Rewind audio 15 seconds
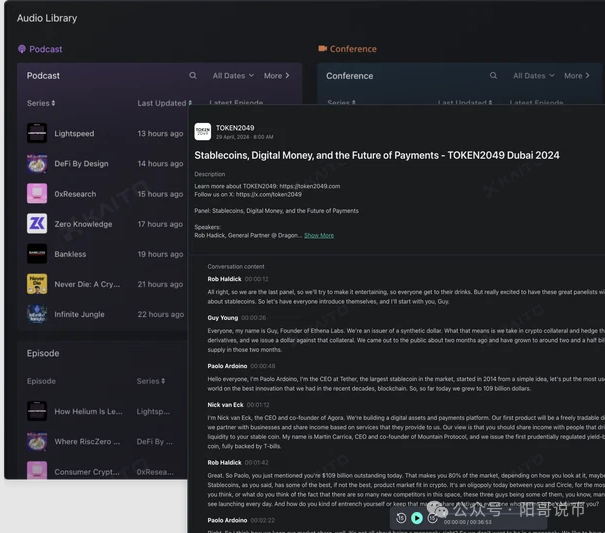Viewport: 605px width, 533px height. point(401,518)
